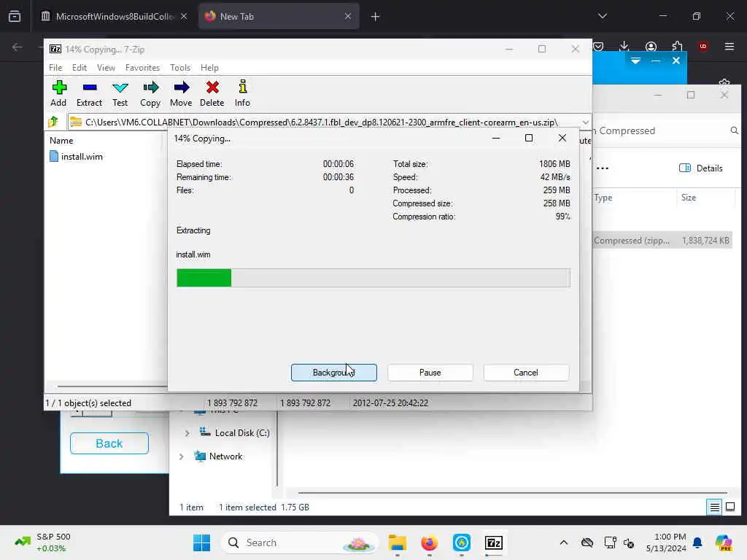
Task: Switch Explorer to large thumbnails view
Action: click(x=730, y=507)
